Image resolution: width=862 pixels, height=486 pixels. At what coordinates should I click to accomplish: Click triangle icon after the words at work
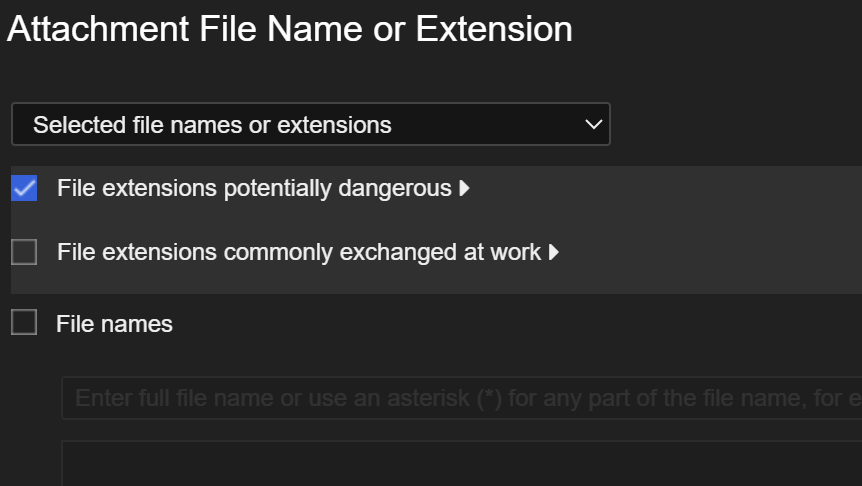(x=554, y=252)
